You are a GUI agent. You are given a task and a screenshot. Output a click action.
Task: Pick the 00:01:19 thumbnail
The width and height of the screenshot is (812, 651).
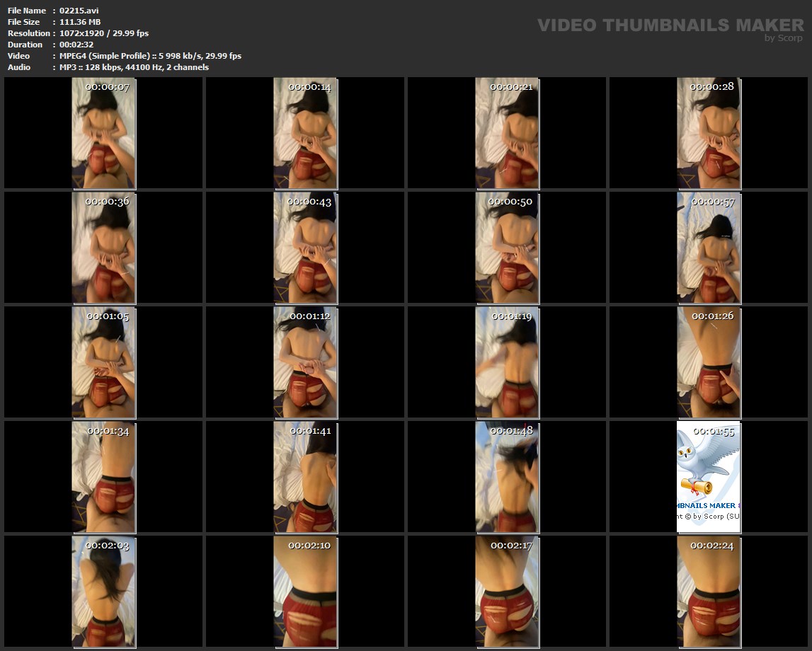click(x=507, y=362)
